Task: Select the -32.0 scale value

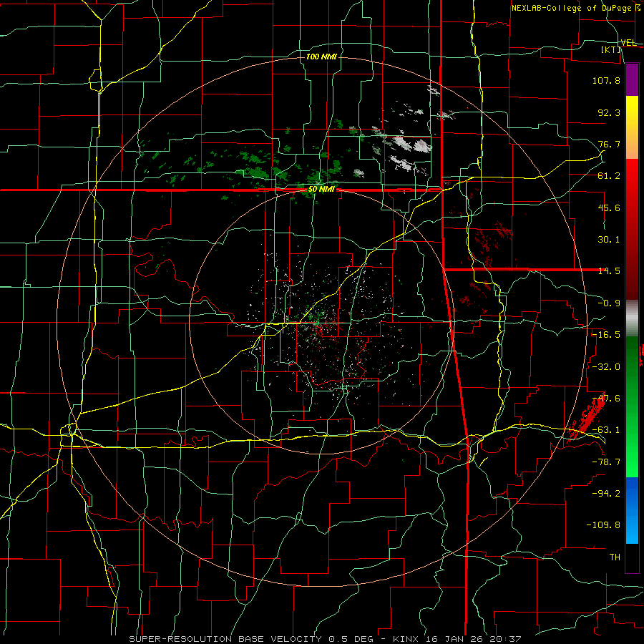Action: point(606,367)
